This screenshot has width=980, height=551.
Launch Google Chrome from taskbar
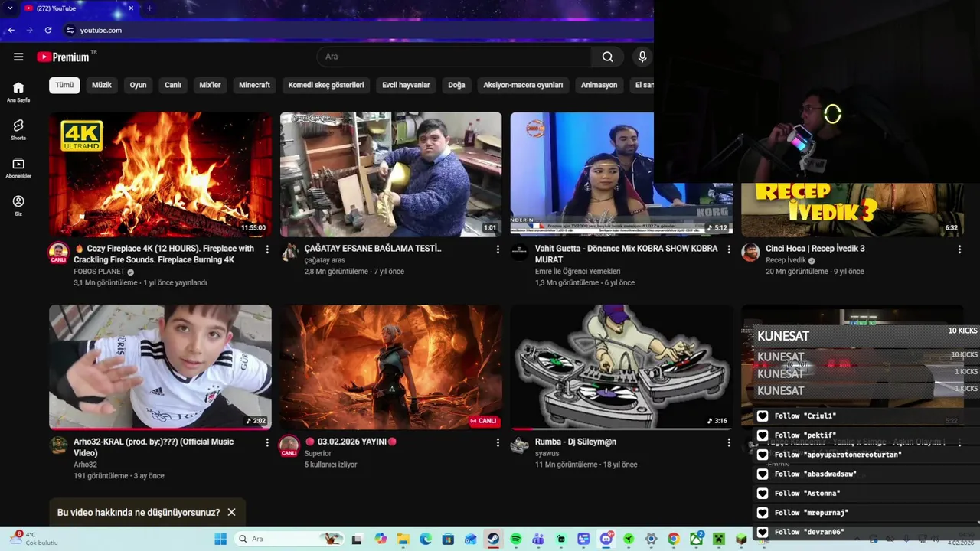tap(673, 539)
